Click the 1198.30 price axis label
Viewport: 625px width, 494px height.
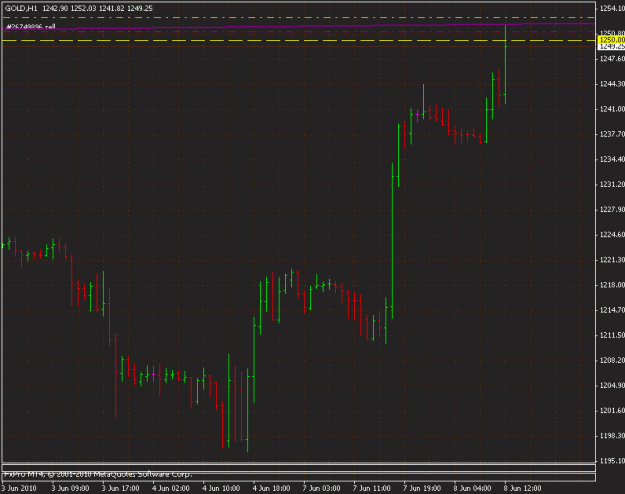tap(612, 436)
